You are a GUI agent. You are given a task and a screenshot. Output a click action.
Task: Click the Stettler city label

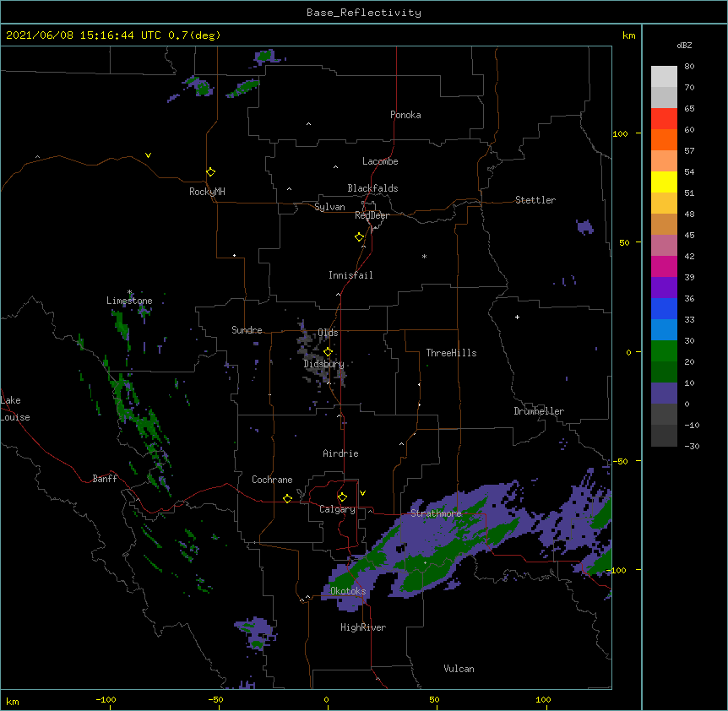[535, 200]
